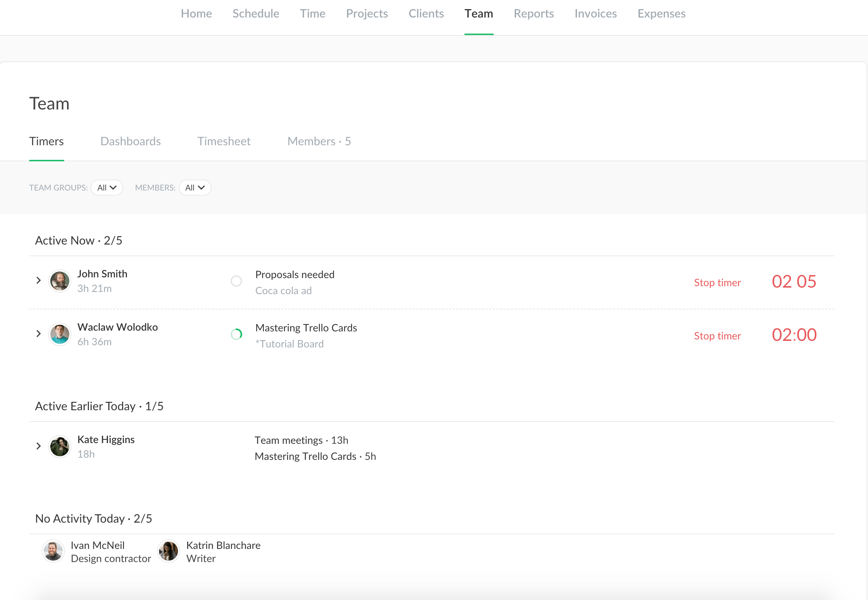Toggle the Proposals needed task circle
868x600 pixels.
(x=236, y=281)
